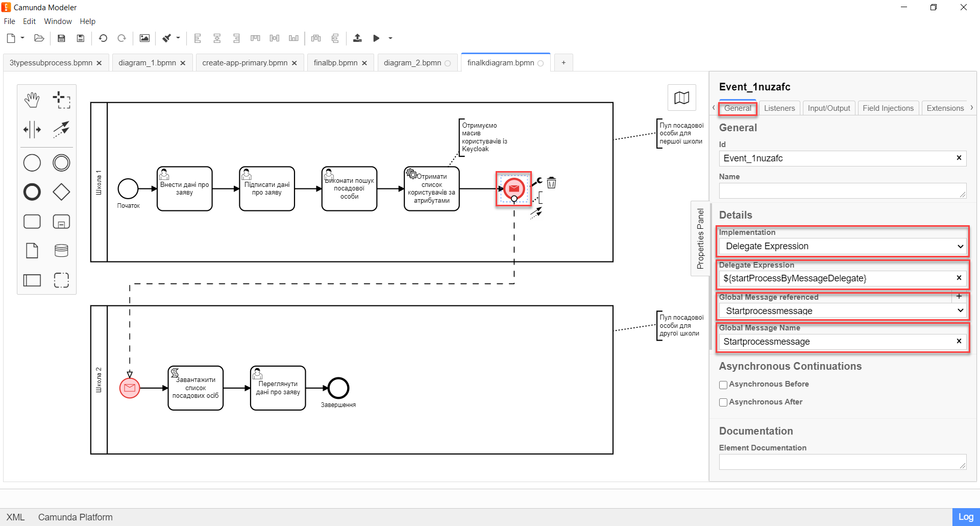Create a gateway from the palette
Viewport: 980px width, 526px height.
[61, 192]
